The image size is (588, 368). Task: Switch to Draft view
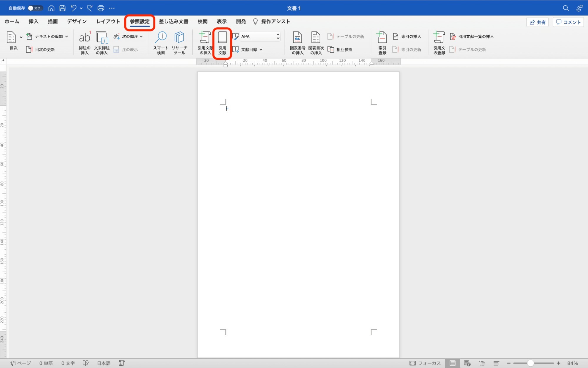click(x=497, y=363)
